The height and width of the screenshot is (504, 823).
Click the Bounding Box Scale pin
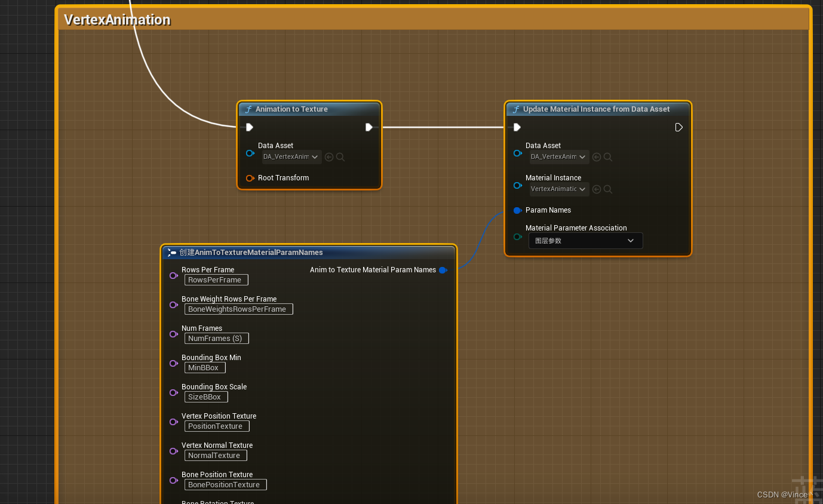click(174, 393)
